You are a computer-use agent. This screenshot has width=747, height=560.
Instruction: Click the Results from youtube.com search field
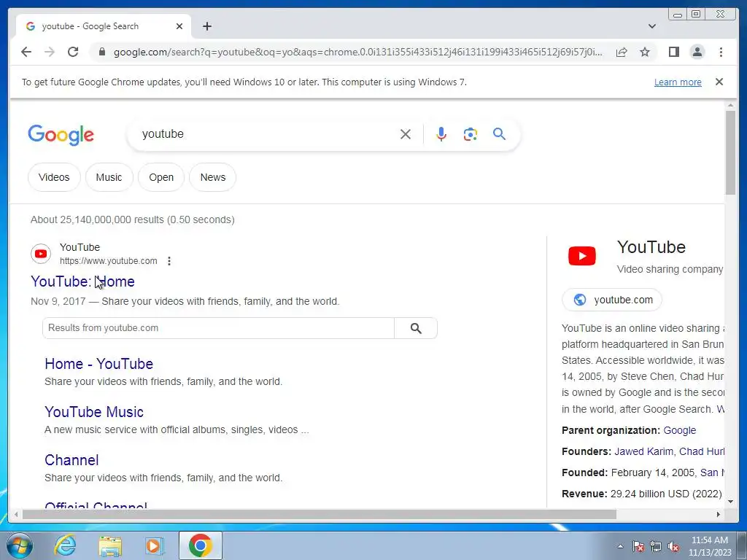pyautogui.click(x=218, y=328)
